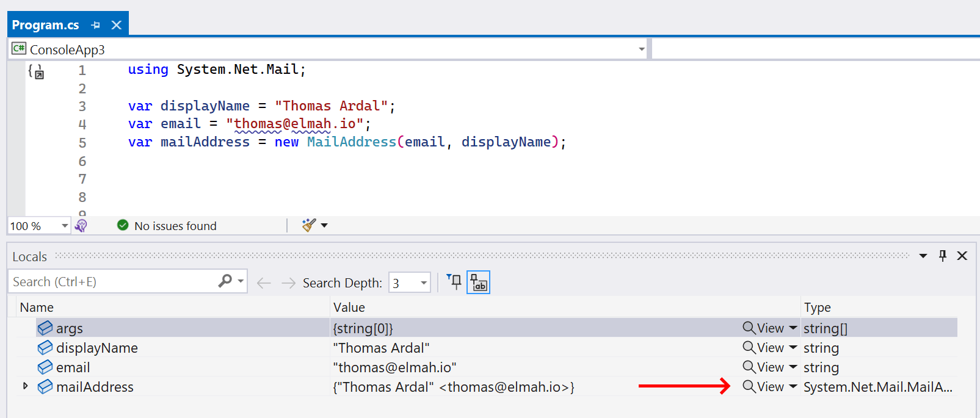Click the squiggly-underlined email string in code

point(294,124)
